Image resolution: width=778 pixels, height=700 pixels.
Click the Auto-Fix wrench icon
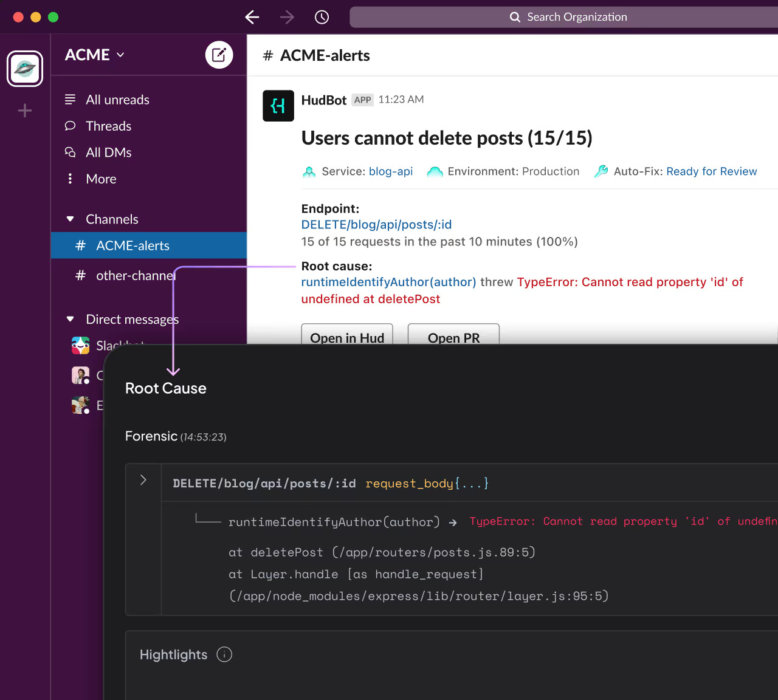pyautogui.click(x=601, y=171)
